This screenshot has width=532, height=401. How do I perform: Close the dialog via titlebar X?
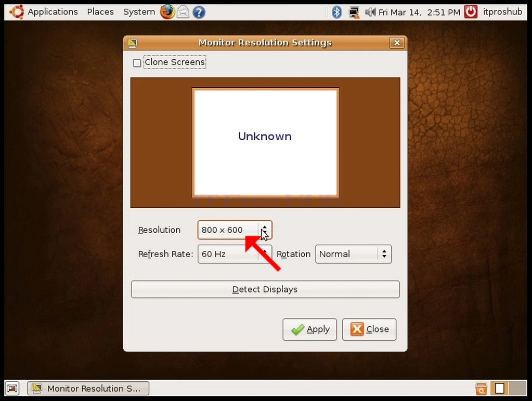397,43
